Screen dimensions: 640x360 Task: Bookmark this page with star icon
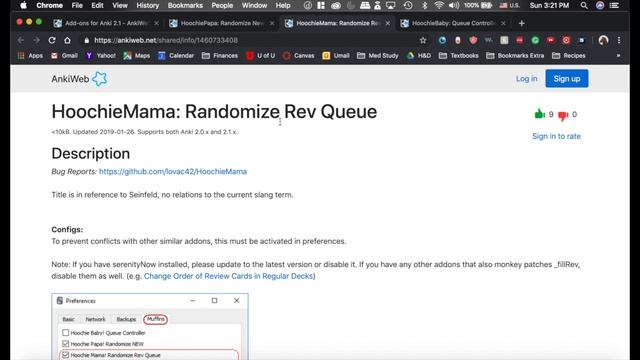click(x=423, y=40)
